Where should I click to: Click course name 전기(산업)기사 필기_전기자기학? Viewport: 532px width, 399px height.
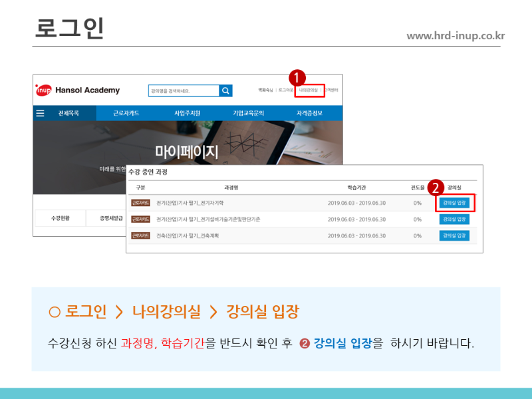(190, 203)
